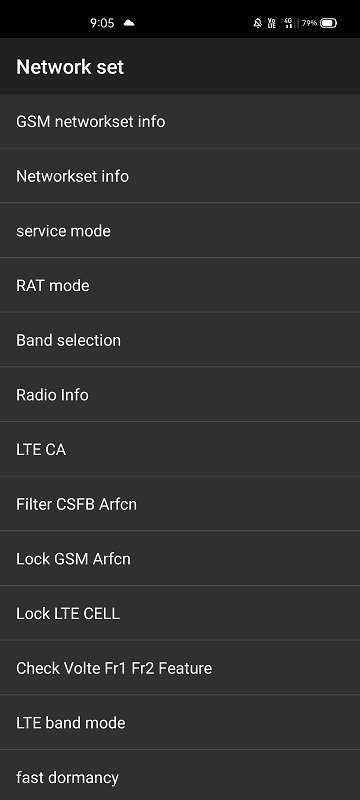Tap the VoLTE status icon
Screen dimensions: 360x800
click(272, 23)
